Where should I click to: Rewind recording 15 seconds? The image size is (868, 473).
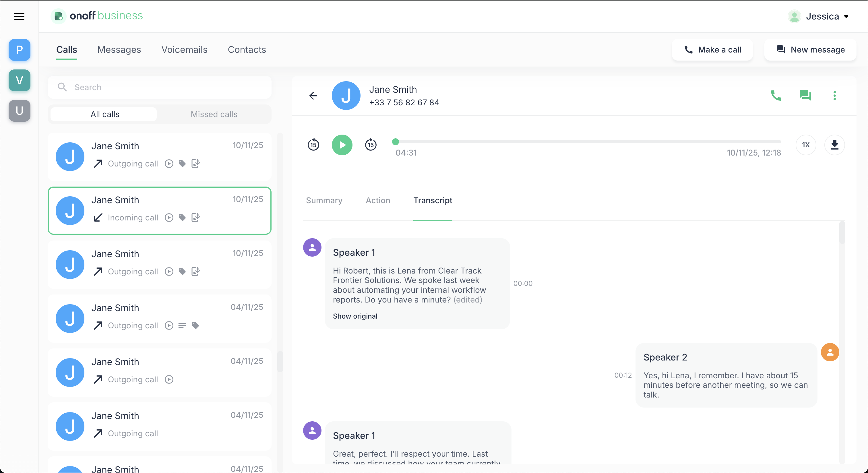click(313, 145)
